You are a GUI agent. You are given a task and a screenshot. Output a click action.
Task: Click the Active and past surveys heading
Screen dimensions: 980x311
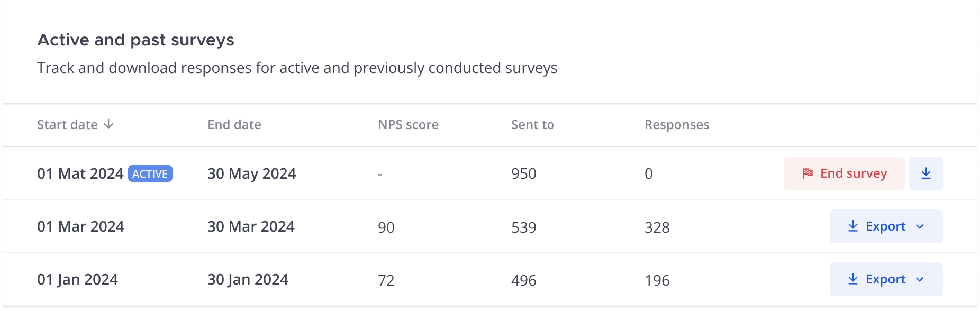(135, 39)
